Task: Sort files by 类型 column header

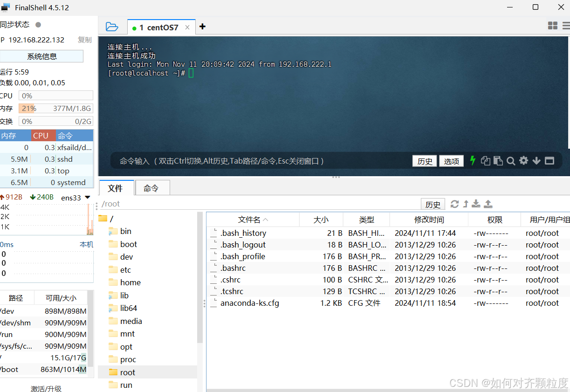Action: point(366,220)
